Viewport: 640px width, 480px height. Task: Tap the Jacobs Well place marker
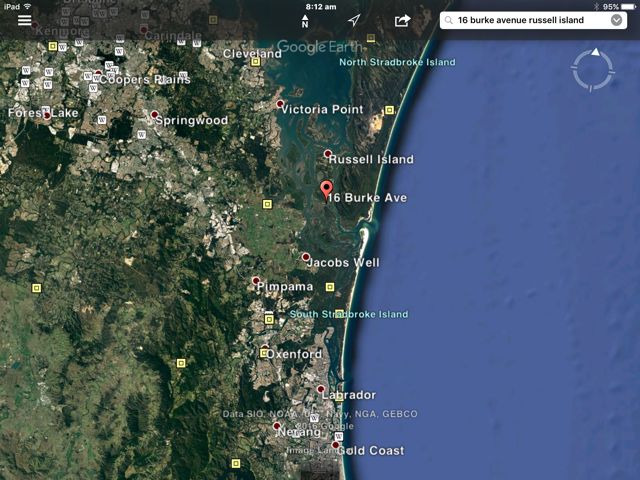[x=306, y=257]
